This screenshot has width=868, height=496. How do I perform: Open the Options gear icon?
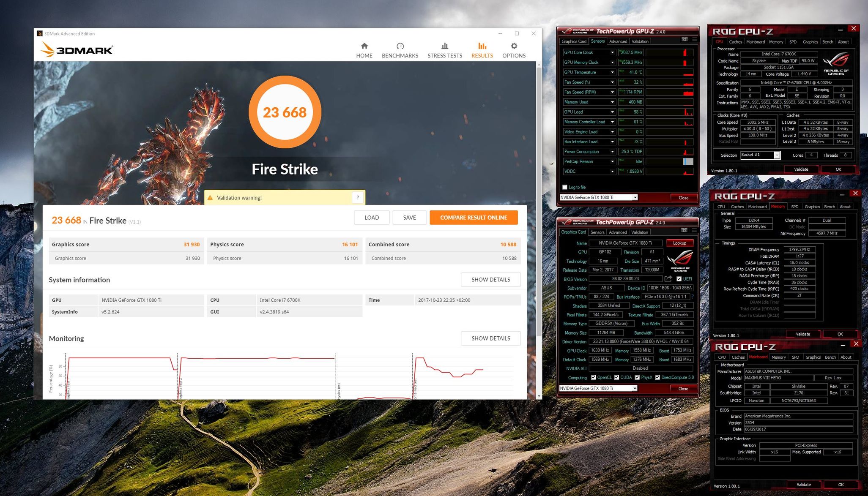coord(514,46)
